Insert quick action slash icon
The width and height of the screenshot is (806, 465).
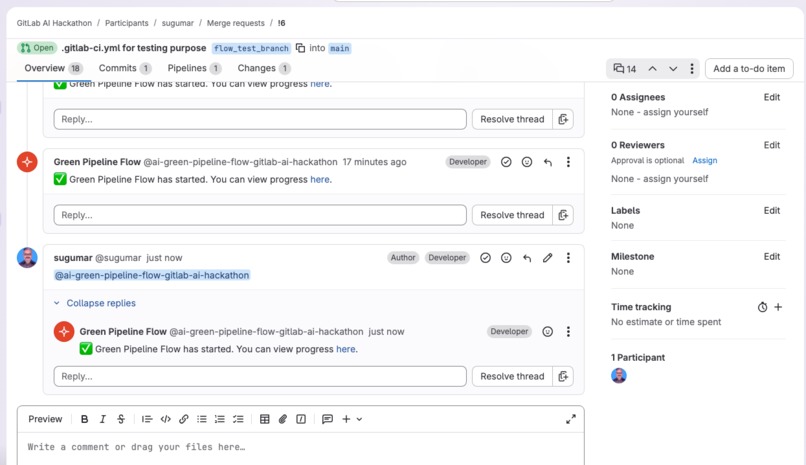(301, 419)
